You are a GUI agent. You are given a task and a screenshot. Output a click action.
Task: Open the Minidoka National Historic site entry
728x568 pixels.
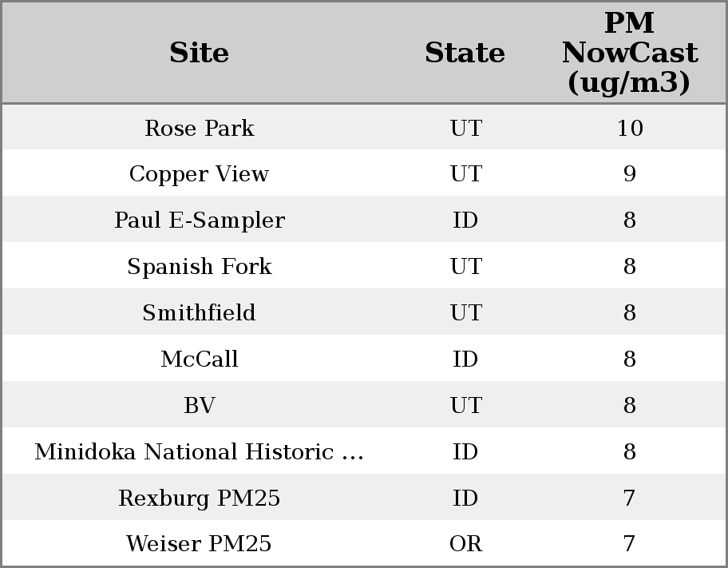coord(199,452)
